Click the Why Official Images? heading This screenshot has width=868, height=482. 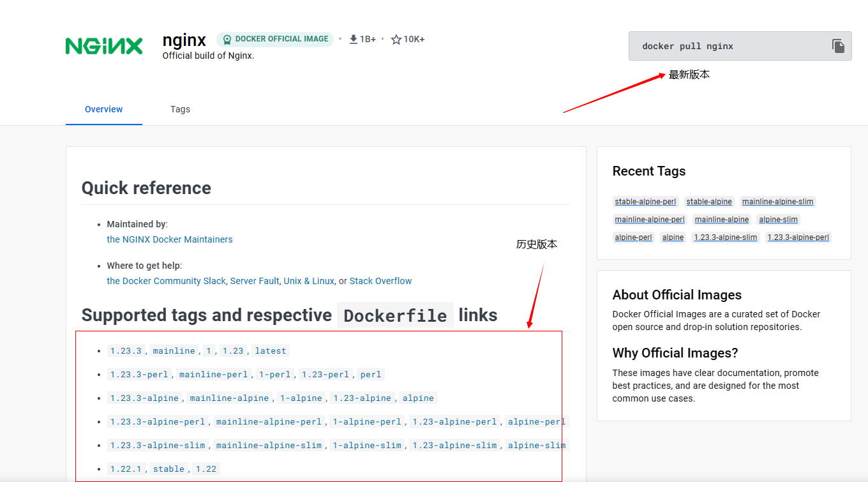pyautogui.click(x=675, y=353)
